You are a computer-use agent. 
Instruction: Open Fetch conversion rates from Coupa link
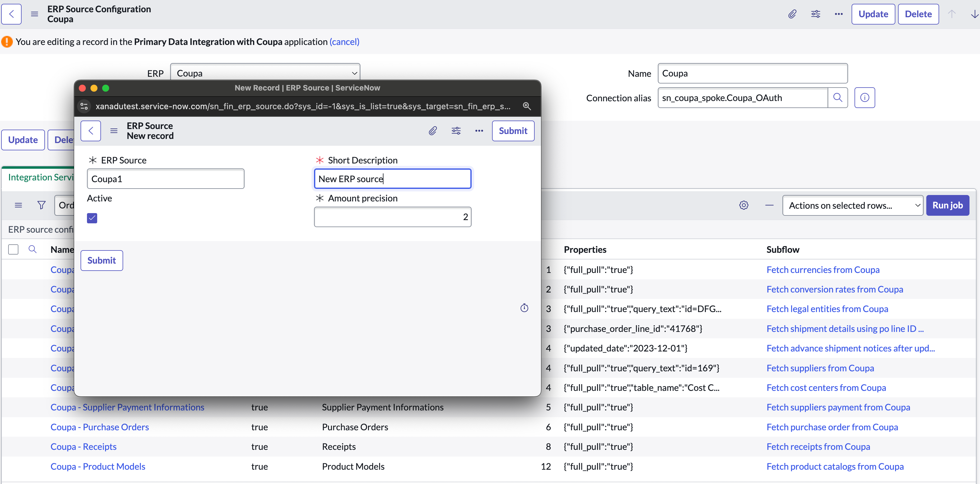835,290
